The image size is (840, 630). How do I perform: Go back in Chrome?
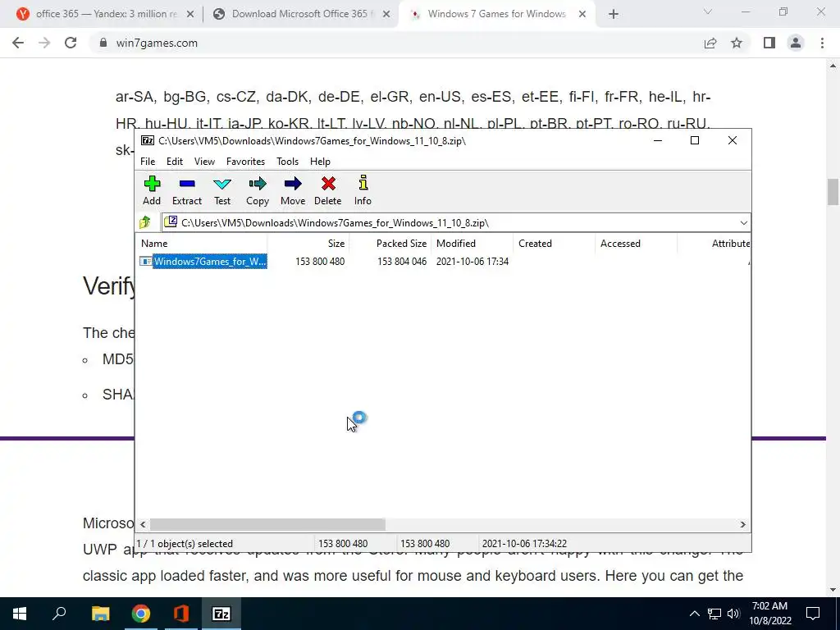[18, 43]
